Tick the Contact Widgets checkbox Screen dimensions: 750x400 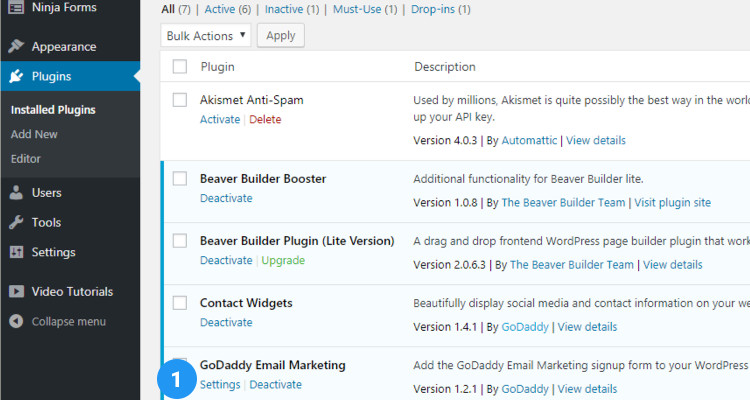click(x=180, y=303)
